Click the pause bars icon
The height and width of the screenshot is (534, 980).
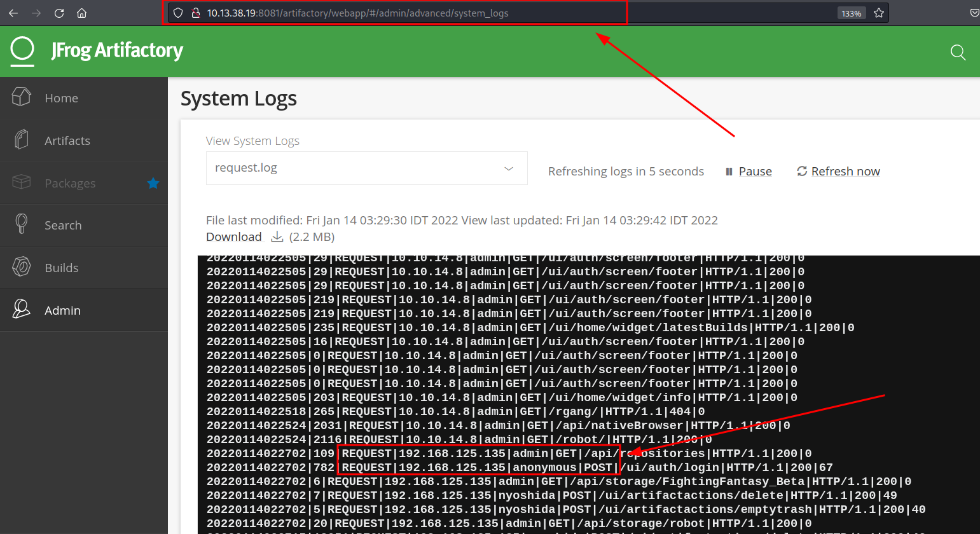tap(729, 172)
